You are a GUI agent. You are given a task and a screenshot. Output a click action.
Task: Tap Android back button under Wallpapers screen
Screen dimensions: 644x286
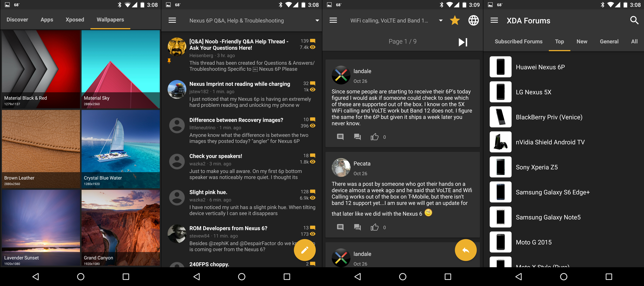click(36, 277)
